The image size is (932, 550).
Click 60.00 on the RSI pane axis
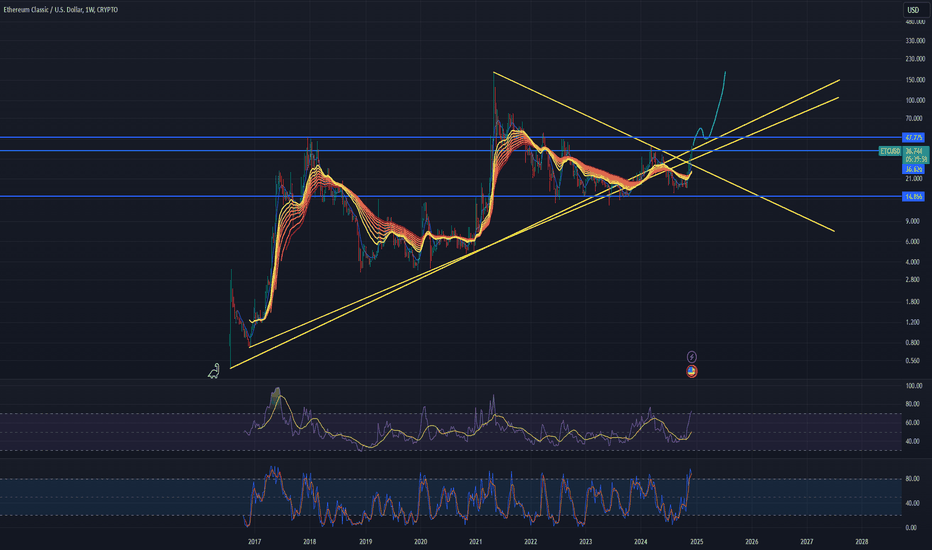[x=912, y=423]
